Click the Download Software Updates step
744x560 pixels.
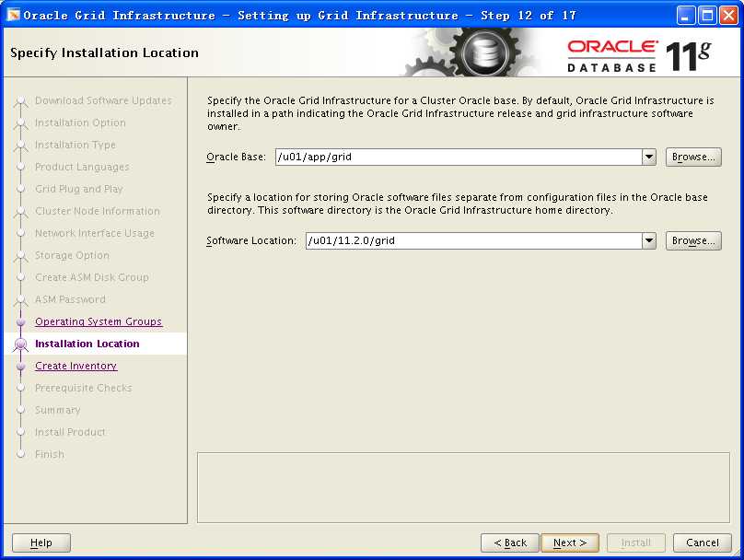pos(103,100)
